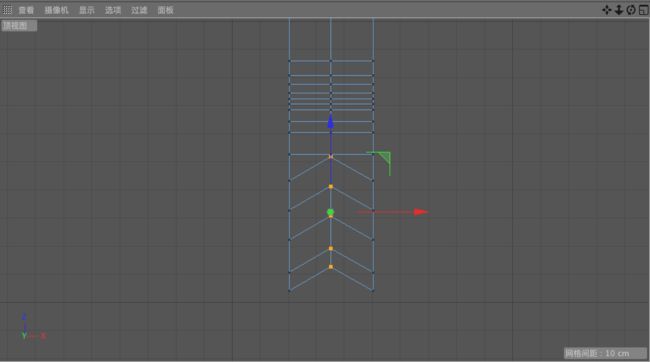The image size is (650, 362).
Task: Select the bottom orange selected point
Action: pos(331,267)
